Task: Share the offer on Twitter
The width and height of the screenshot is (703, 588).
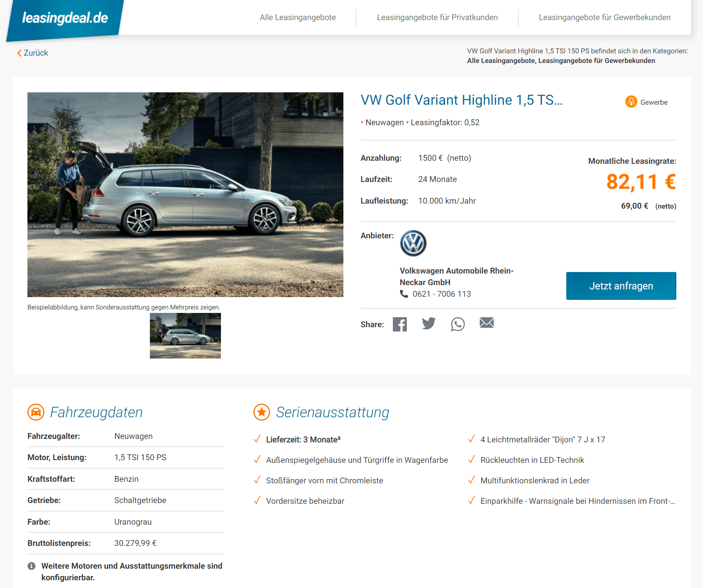Action: (x=429, y=323)
